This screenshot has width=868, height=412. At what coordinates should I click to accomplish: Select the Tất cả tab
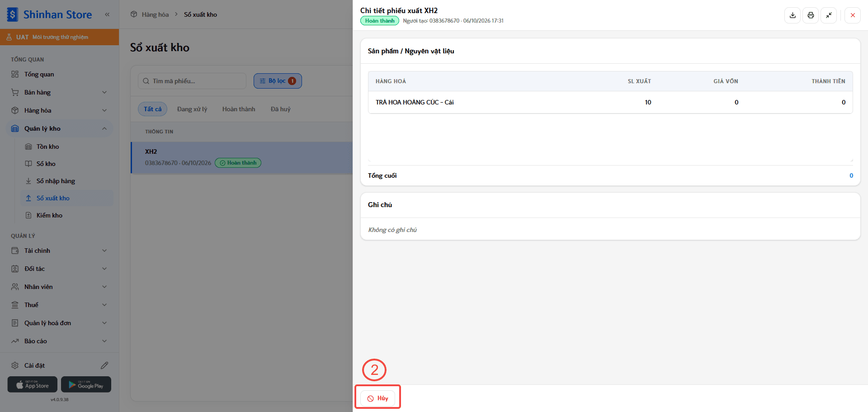(x=153, y=109)
